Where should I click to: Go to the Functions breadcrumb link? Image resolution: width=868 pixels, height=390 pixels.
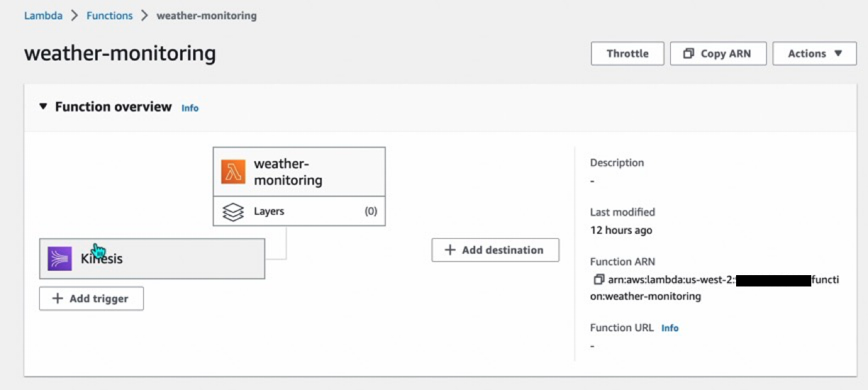109,15
